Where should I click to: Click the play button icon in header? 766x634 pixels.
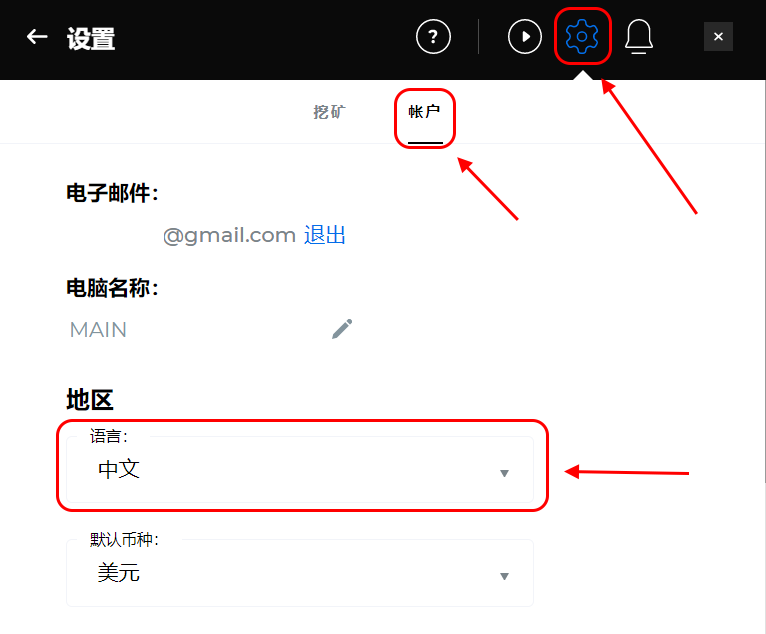(525, 37)
